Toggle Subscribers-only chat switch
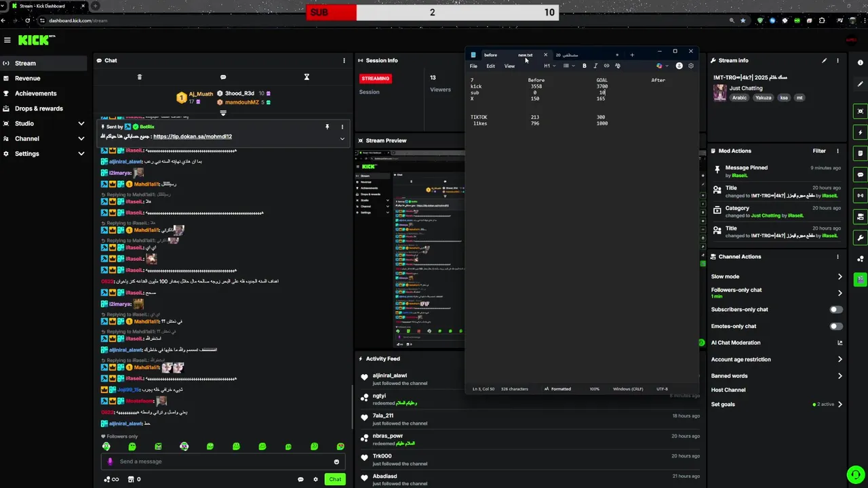The height and width of the screenshot is (488, 868). coord(836,310)
